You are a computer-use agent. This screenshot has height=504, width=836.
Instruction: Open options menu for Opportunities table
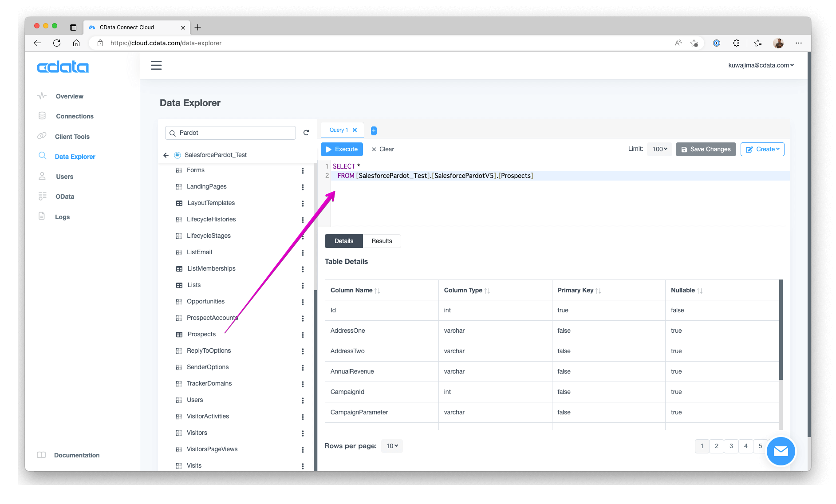pos(303,302)
